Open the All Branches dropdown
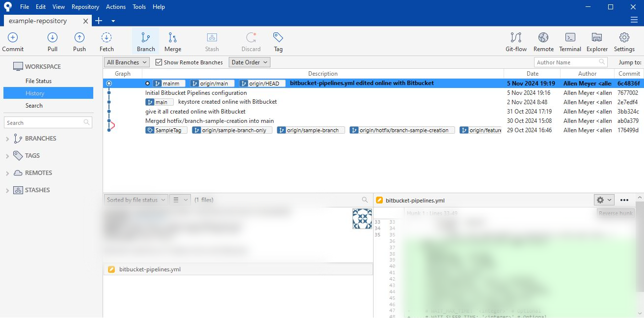Viewport: 644px width, 318px height. click(x=127, y=62)
